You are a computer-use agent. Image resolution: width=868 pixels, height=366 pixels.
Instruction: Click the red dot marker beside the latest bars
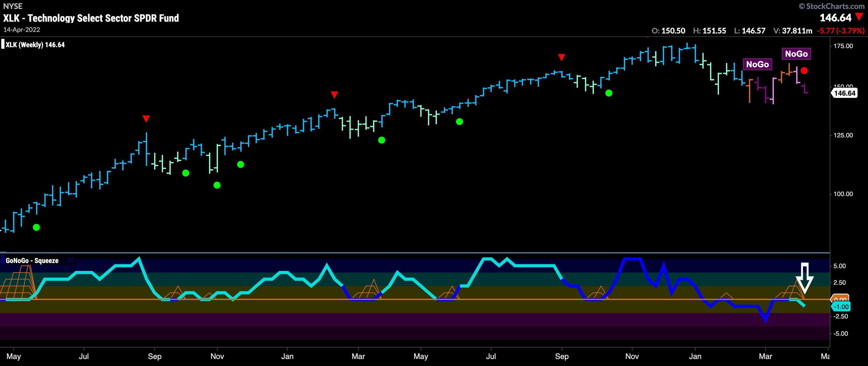804,71
